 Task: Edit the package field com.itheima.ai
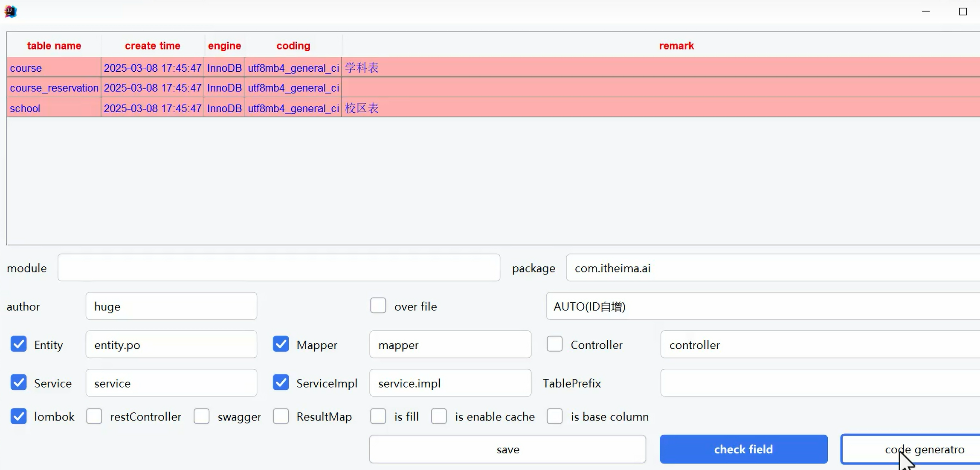(772, 268)
